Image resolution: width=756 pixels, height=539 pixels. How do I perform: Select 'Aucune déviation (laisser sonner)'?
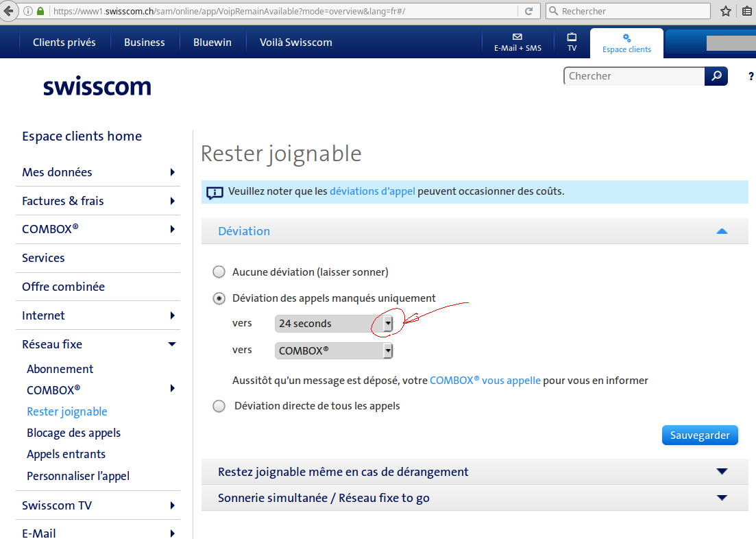[x=219, y=272]
